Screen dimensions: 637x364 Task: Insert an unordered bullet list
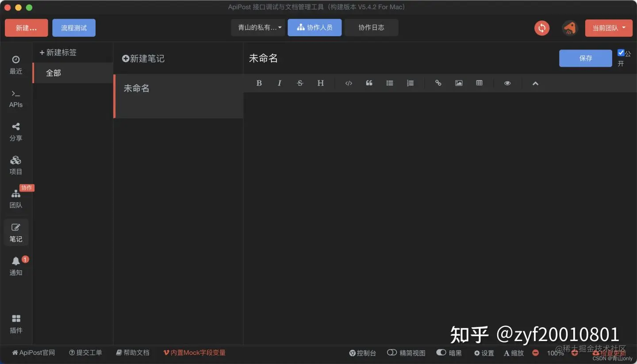(390, 83)
